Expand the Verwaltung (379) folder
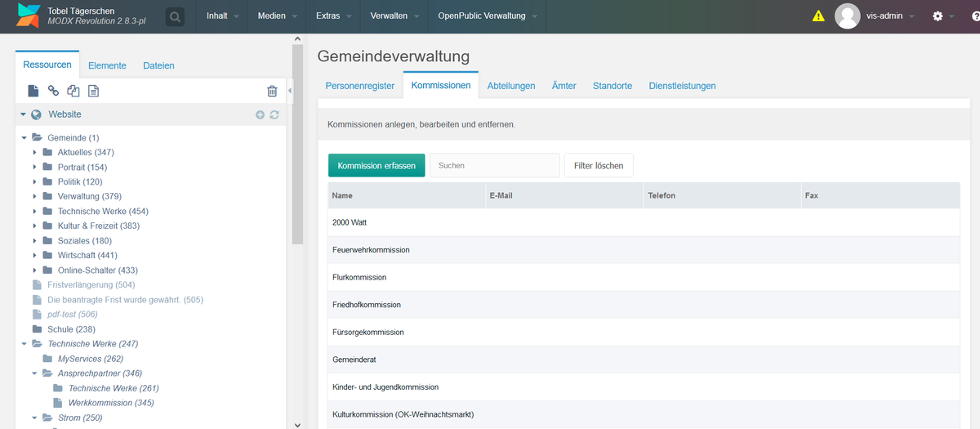 (x=35, y=197)
